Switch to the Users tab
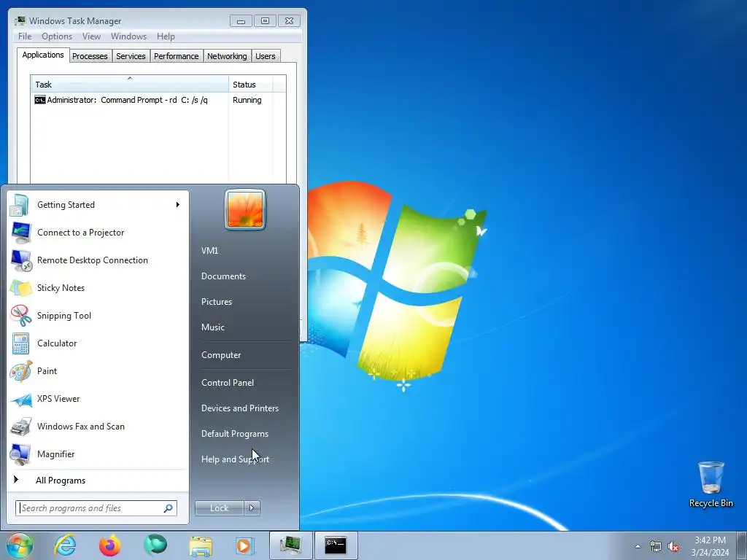Image resolution: width=747 pixels, height=560 pixels. click(265, 56)
